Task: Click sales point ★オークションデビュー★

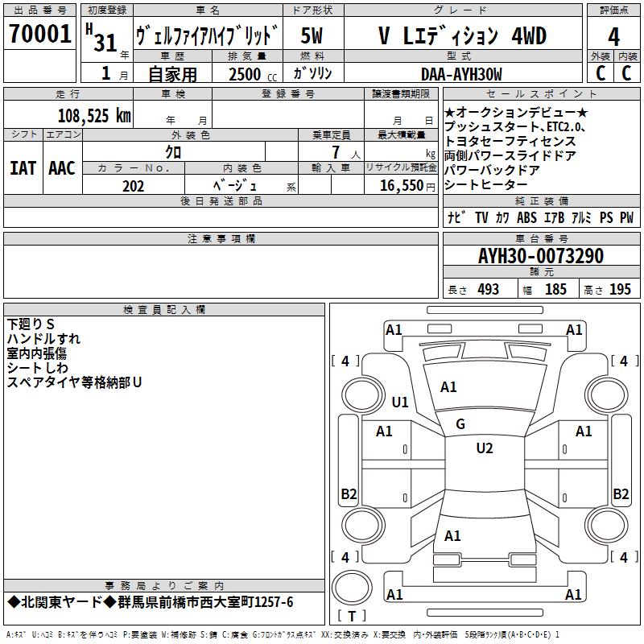Action: tap(516, 112)
